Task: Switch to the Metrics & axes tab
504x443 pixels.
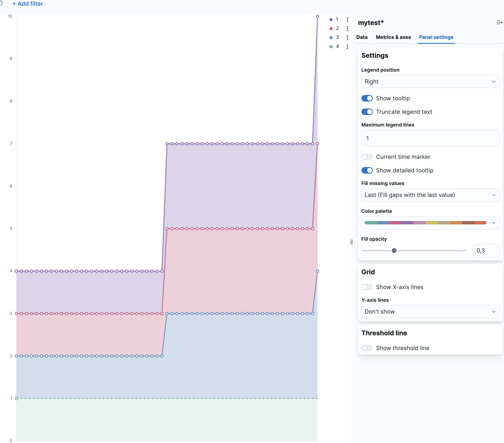Action: (x=393, y=37)
